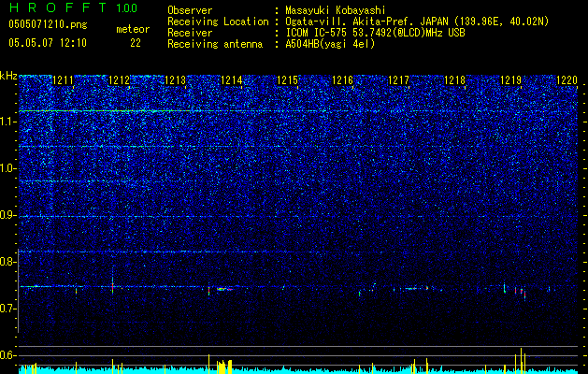The image size is (588, 374).
Task: Select the ICOM IC-575 53.7492 MHz receiver text
Action: [375, 33]
